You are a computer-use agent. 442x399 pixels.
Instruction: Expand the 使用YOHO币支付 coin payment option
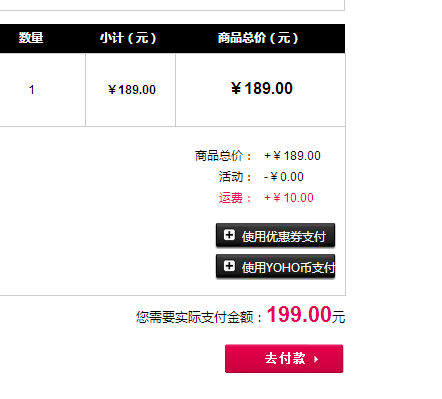(x=275, y=266)
